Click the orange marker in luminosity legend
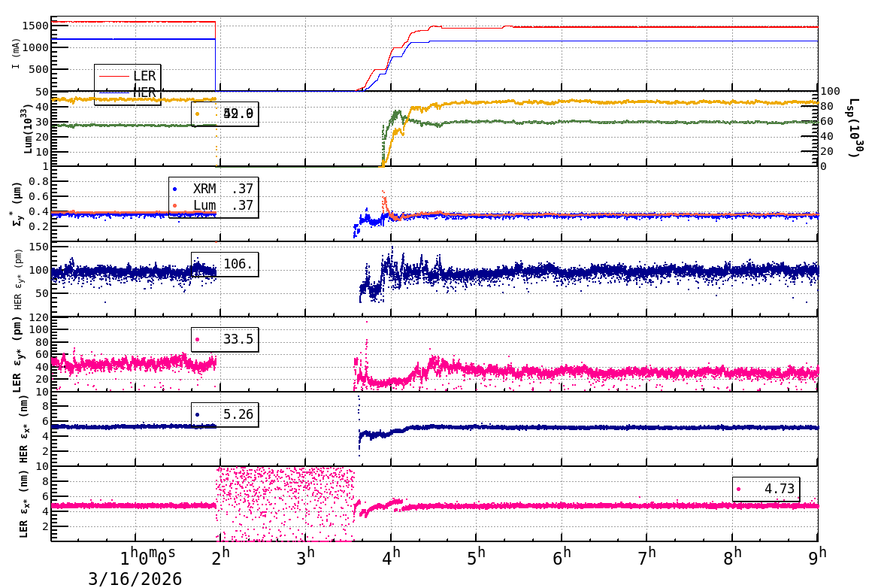The width and height of the screenshot is (872, 588). coord(198,114)
